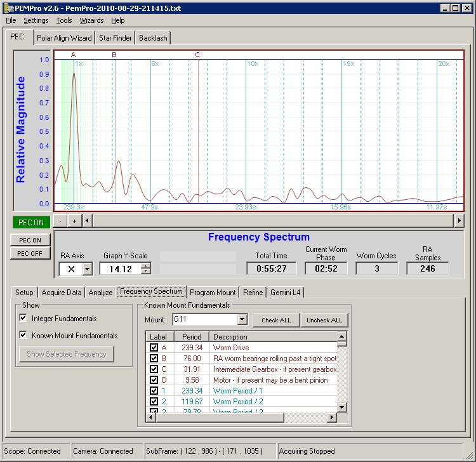Viewport: 476px width, 462px height.
Task: Click marker A on the spectrum graph
Action: click(x=73, y=55)
